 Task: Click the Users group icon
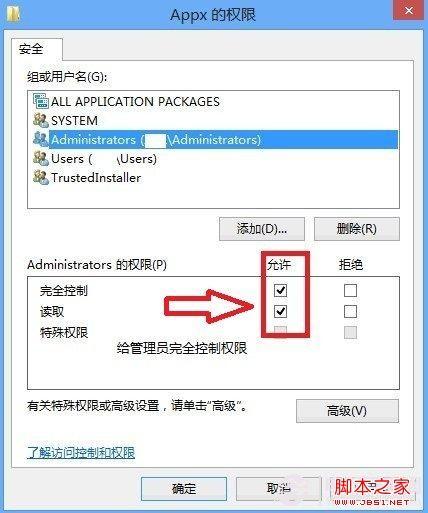41,158
